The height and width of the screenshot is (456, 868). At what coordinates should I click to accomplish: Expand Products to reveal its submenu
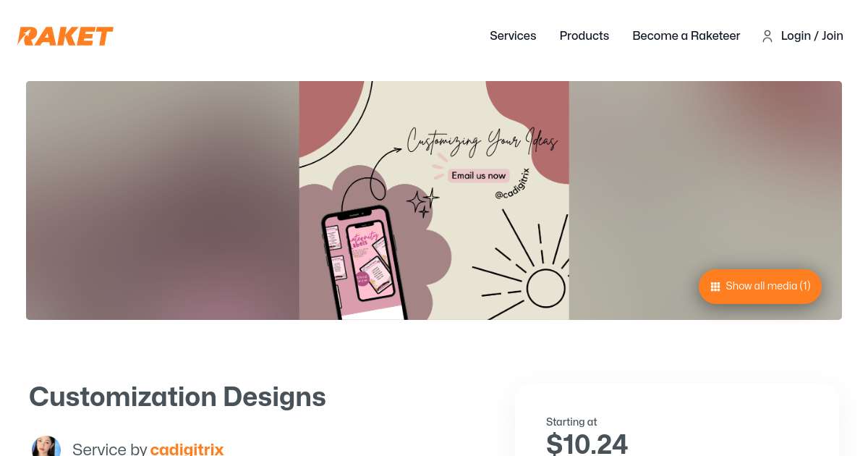[x=584, y=36]
